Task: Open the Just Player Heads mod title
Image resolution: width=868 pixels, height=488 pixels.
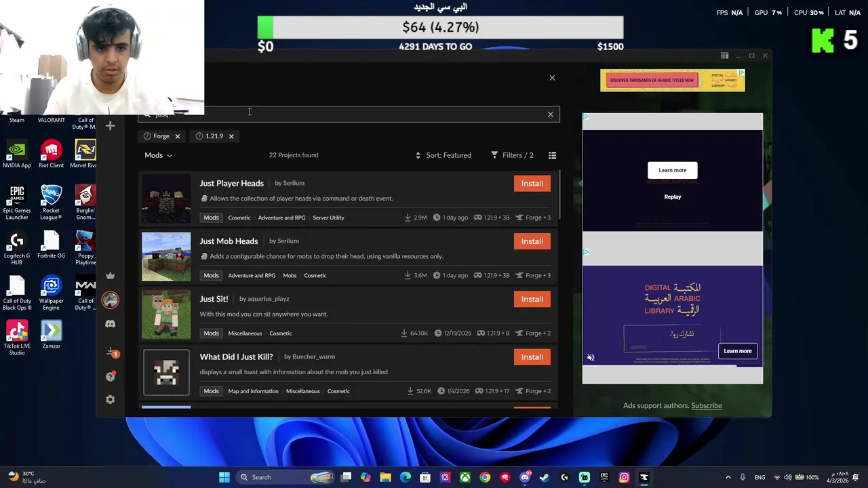Action: (x=231, y=183)
